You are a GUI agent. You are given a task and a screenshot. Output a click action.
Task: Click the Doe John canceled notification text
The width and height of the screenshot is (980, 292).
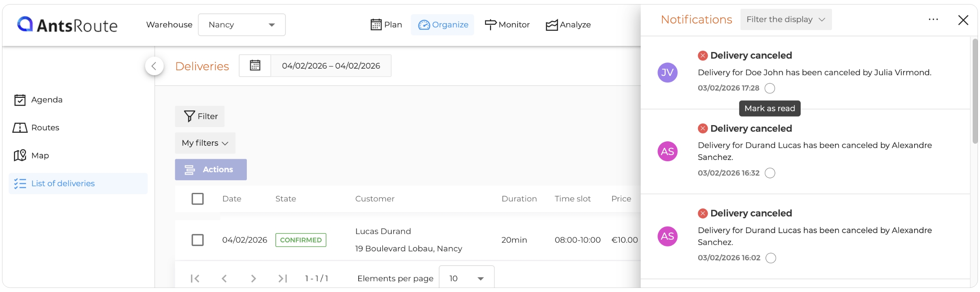[x=814, y=73]
